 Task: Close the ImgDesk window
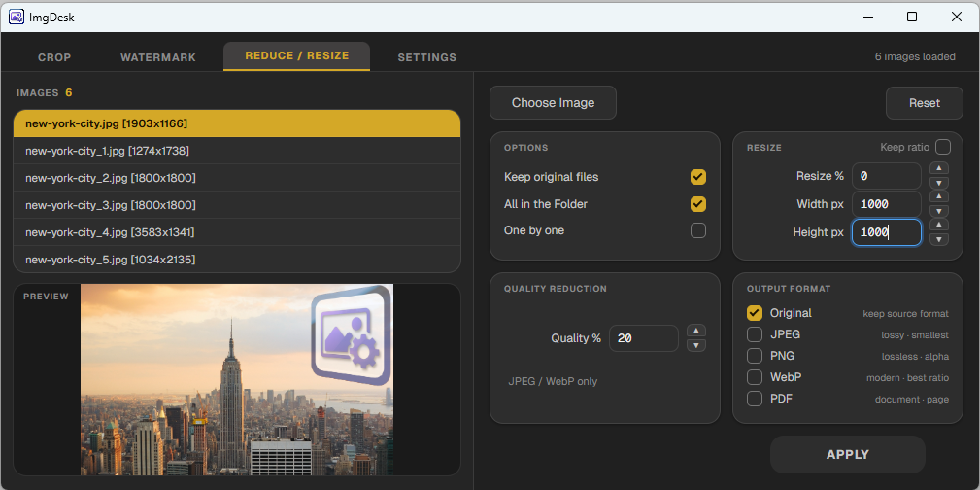(x=957, y=17)
